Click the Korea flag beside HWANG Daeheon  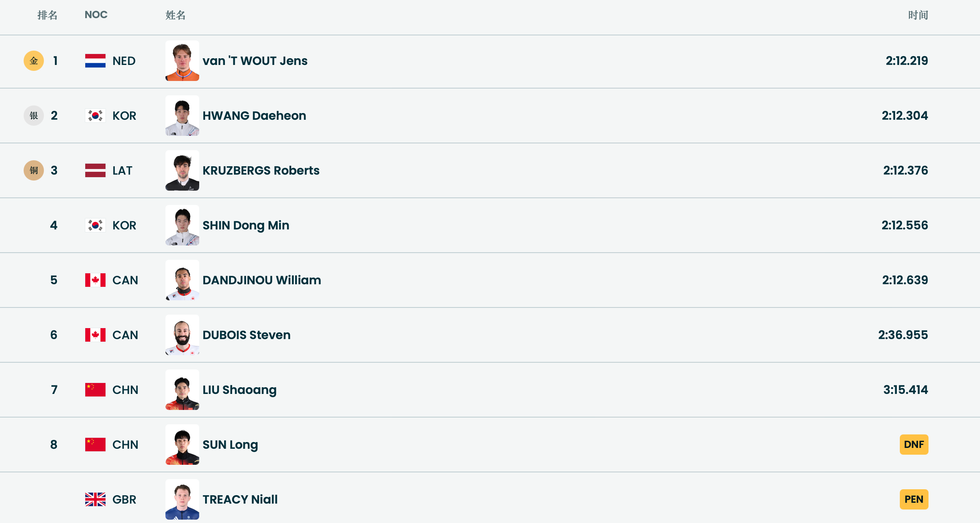[95, 116]
